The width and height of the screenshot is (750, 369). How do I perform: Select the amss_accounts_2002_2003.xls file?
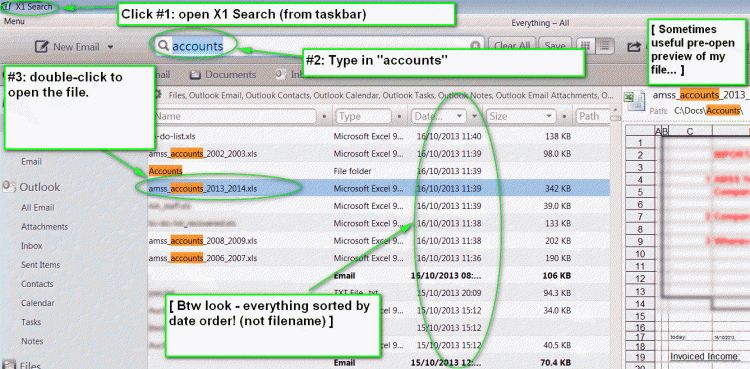pyautogui.click(x=203, y=154)
